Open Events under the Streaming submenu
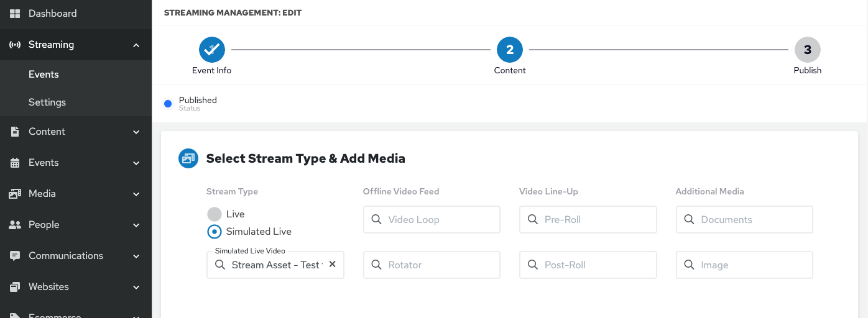The width and height of the screenshot is (868, 318). [x=44, y=75]
